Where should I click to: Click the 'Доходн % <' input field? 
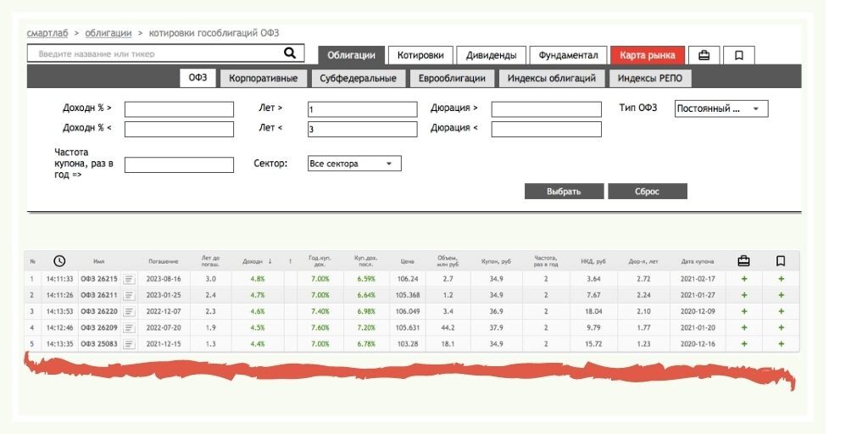[179, 130]
